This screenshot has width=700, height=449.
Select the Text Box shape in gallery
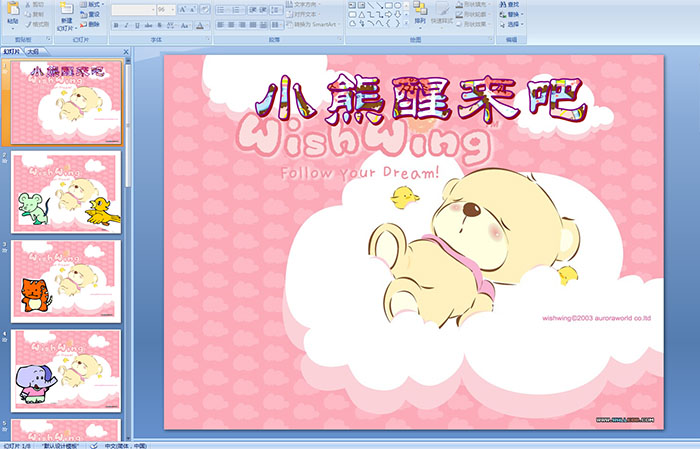tap(352, 5)
